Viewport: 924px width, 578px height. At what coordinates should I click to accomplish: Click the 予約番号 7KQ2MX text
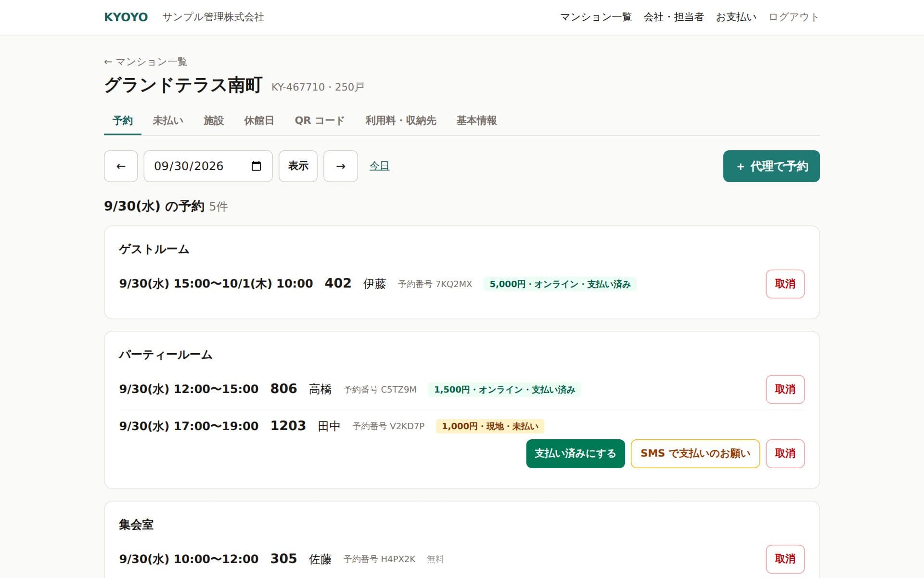click(x=435, y=284)
